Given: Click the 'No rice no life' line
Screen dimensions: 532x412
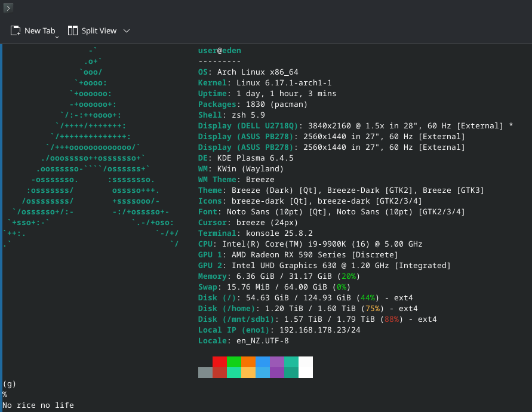Looking at the screenshot, I should coord(38,405).
